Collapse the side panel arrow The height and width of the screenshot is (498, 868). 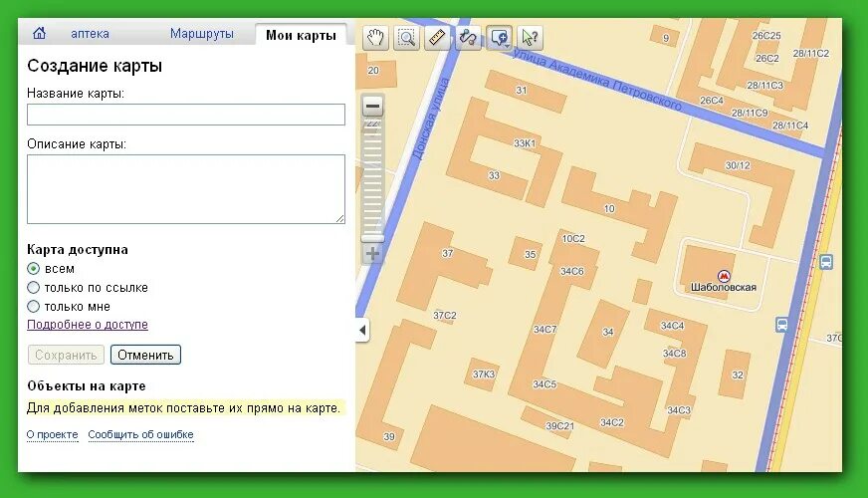(x=362, y=330)
